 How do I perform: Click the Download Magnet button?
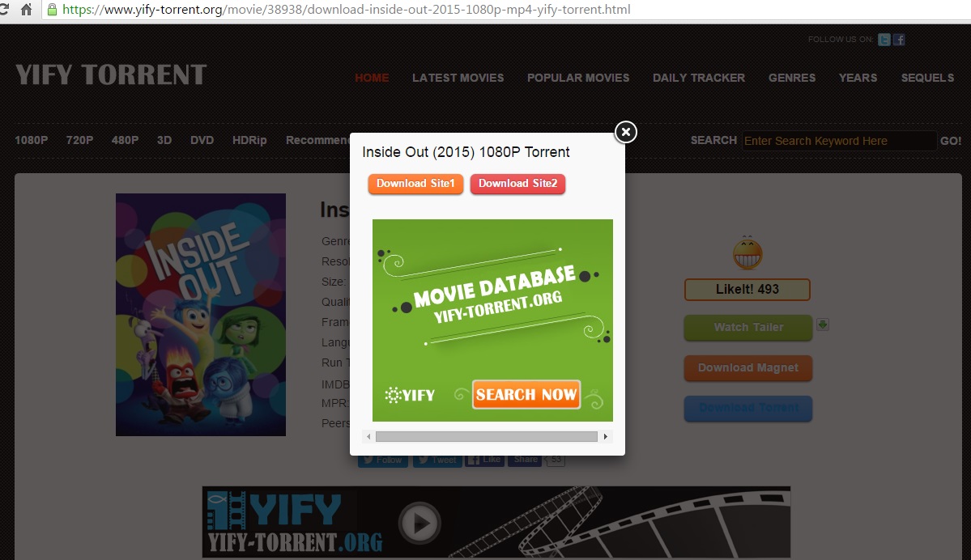(x=748, y=368)
